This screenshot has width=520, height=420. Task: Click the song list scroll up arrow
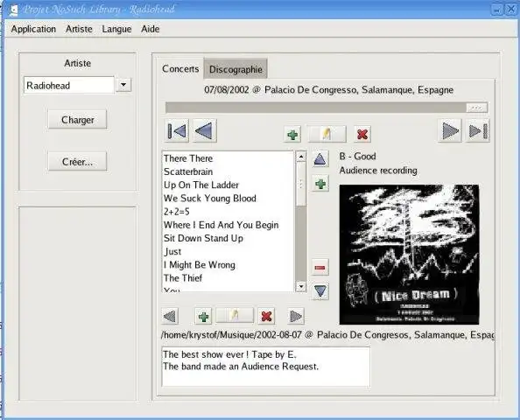pos(301,156)
